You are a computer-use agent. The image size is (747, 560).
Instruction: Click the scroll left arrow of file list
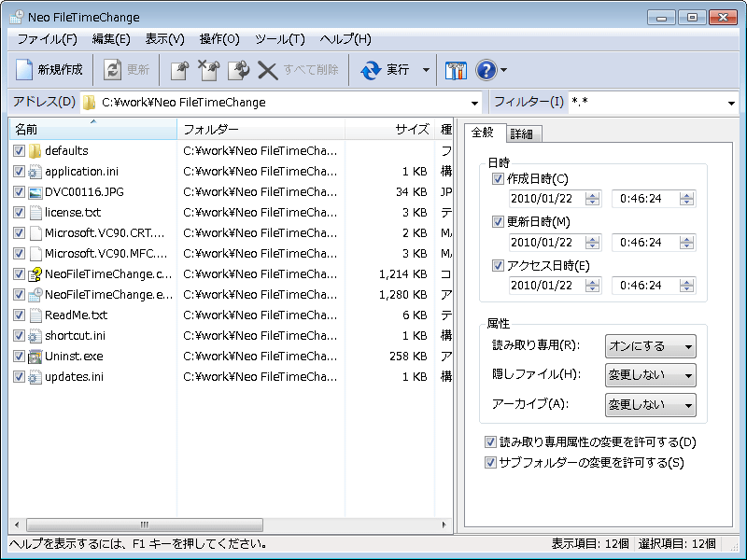click(17, 525)
